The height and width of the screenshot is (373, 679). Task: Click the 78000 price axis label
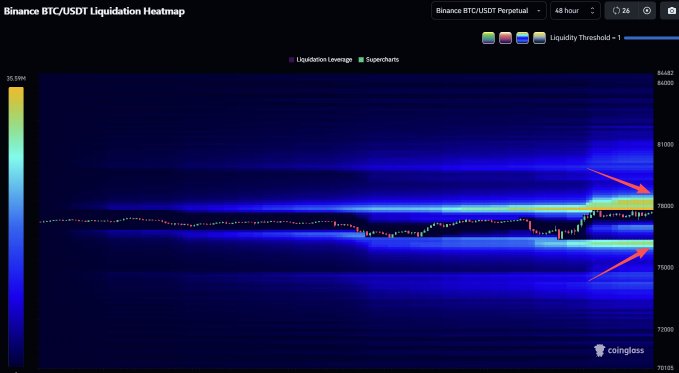point(666,206)
